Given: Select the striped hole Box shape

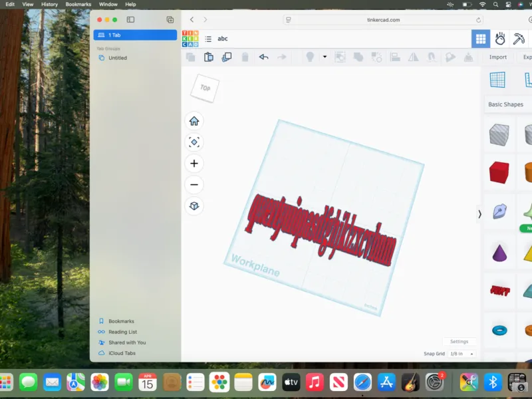Looking at the screenshot, I should [499, 135].
